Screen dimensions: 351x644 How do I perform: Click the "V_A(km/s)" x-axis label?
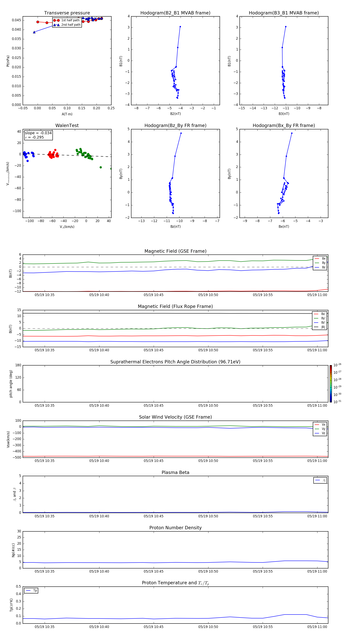click(x=67, y=227)
